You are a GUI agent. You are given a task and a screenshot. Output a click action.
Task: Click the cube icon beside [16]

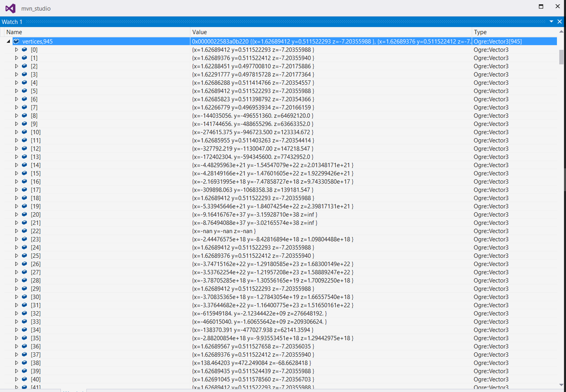(x=25, y=182)
